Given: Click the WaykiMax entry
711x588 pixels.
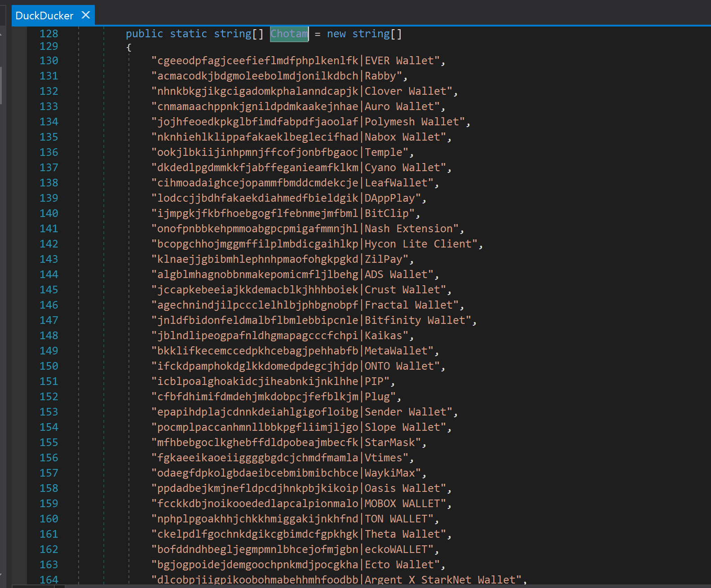Looking at the screenshot, I should pyautogui.click(x=289, y=473).
